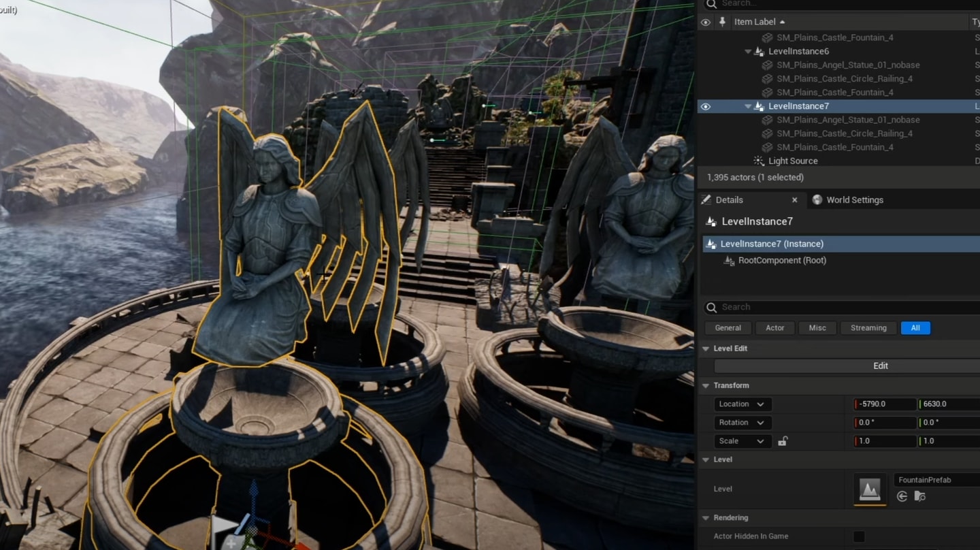Enable Actor Hidden In Game checkbox
The height and width of the screenshot is (550, 980).
coord(859,536)
